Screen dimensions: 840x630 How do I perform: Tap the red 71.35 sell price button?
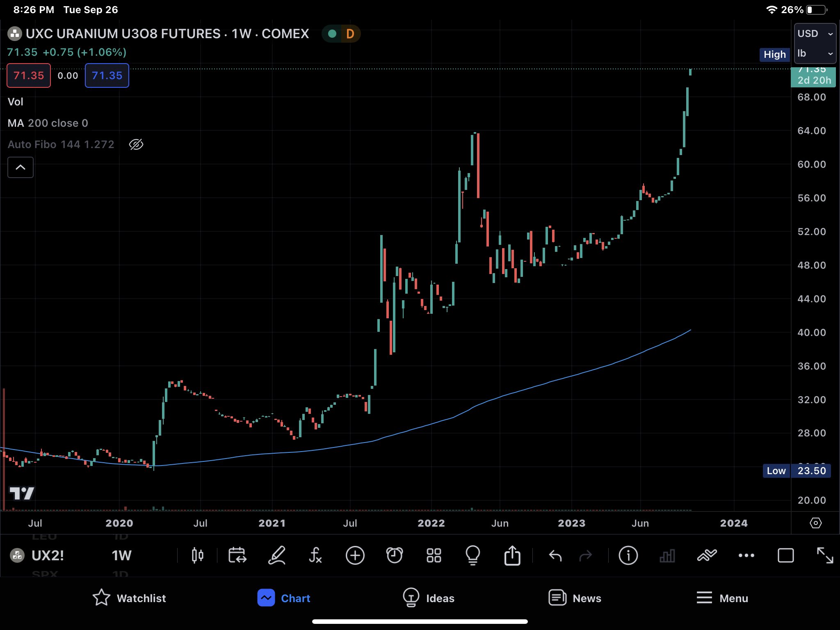point(29,75)
